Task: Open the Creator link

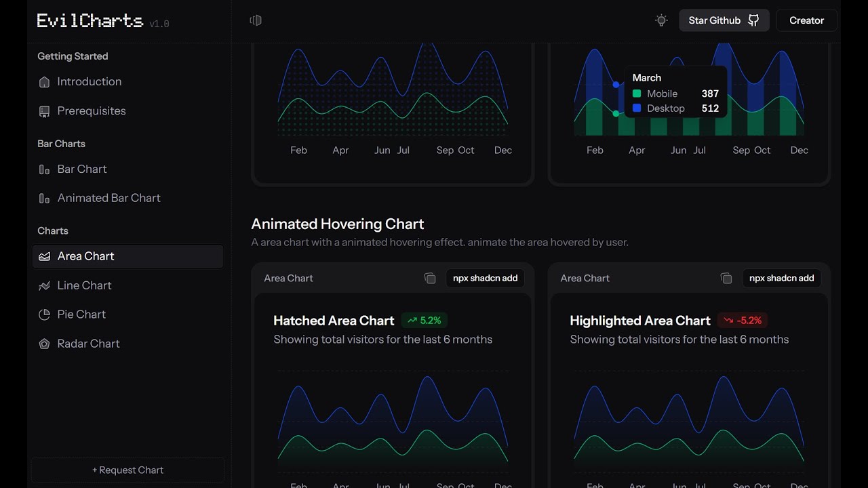Action: (x=806, y=20)
